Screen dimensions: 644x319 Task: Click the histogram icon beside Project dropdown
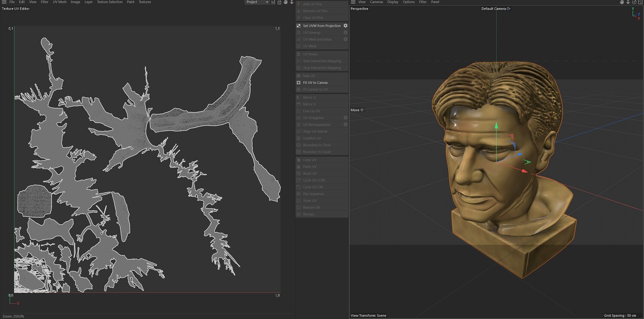click(273, 2)
